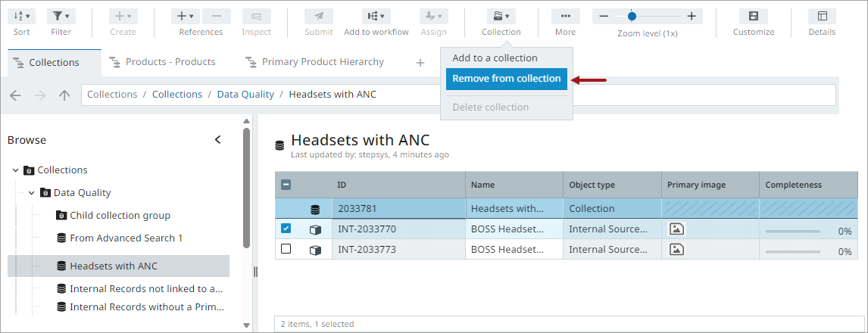The width and height of the screenshot is (868, 333).
Task: Open the More options icon
Action: [x=565, y=16]
